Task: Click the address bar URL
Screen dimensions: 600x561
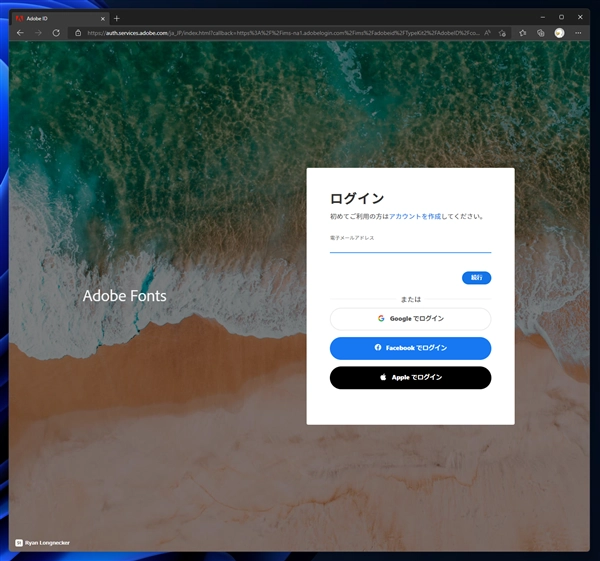Action: [283, 33]
